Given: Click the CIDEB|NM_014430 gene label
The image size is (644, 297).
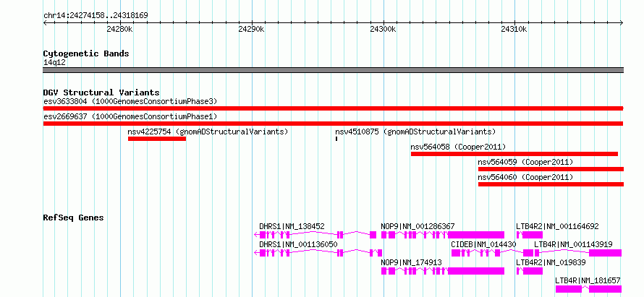Looking at the screenshot, I should pos(483,244).
